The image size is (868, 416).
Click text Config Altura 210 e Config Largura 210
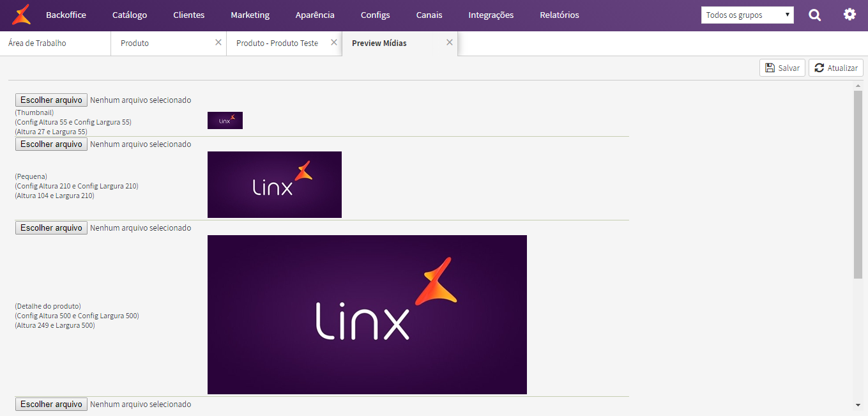coord(77,186)
